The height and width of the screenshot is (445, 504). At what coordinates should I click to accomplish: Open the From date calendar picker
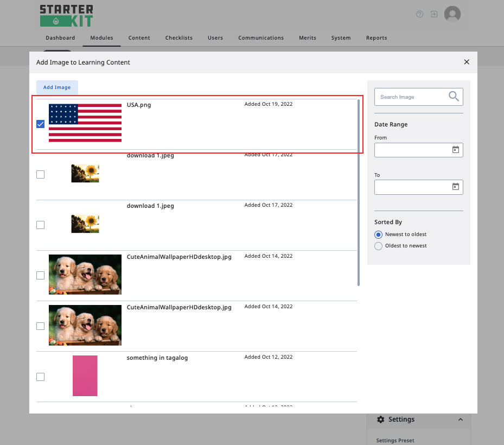coord(456,150)
